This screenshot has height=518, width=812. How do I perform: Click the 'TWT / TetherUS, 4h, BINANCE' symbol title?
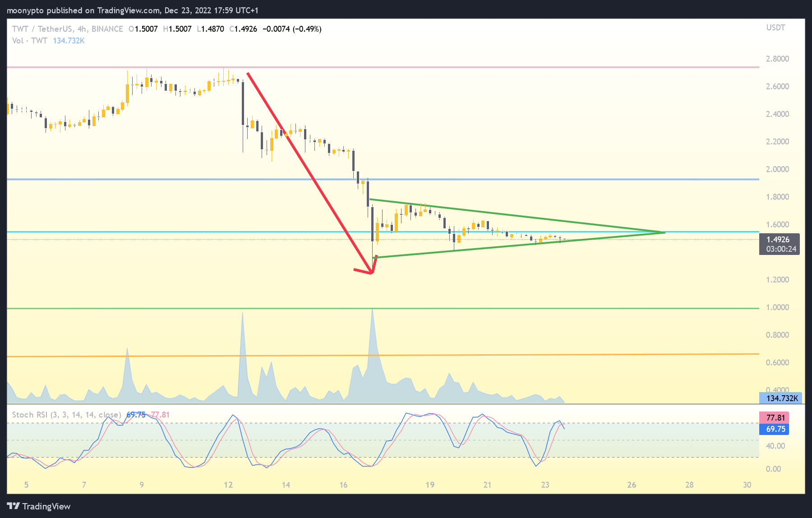pyautogui.click(x=68, y=29)
